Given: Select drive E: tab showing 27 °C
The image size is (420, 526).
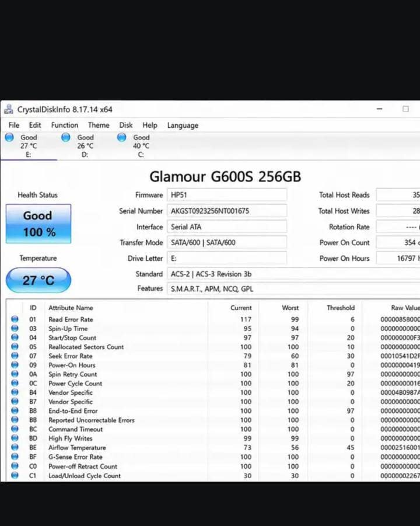Looking at the screenshot, I should (29, 146).
